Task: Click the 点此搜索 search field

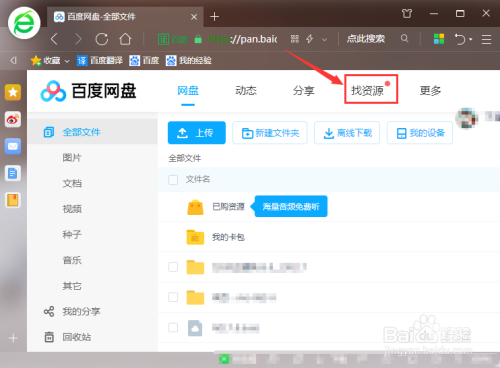Action: pyautogui.click(x=366, y=39)
